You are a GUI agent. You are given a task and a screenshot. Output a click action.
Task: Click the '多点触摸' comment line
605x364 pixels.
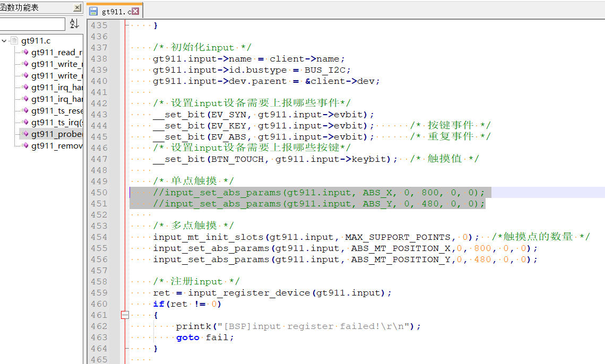click(x=194, y=226)
